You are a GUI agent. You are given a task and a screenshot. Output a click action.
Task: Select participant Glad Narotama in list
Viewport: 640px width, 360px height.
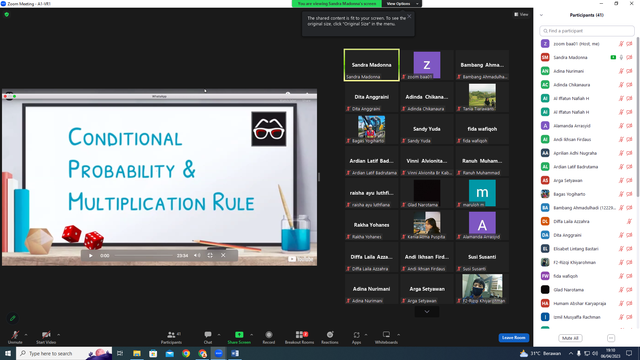(x=587, y=290)
